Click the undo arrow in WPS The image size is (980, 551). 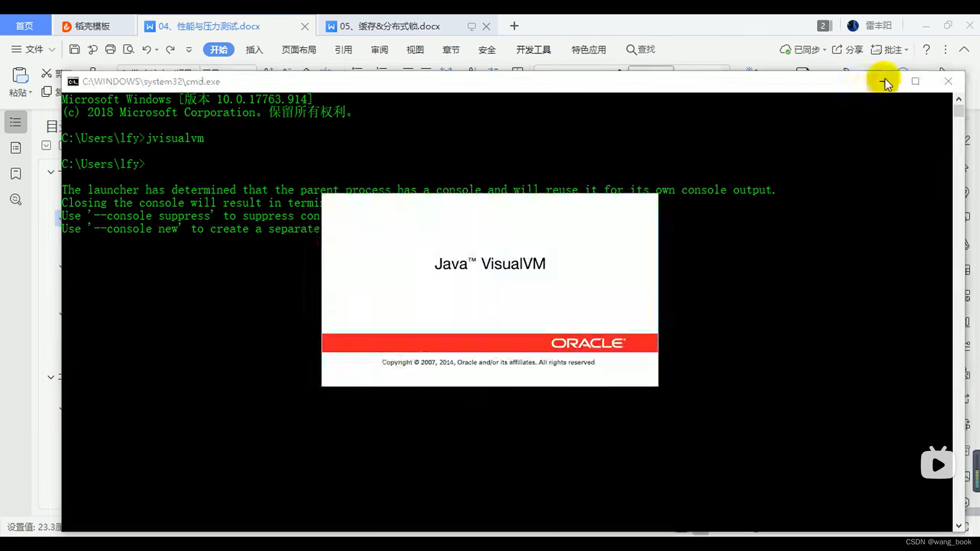pos(146,49)
